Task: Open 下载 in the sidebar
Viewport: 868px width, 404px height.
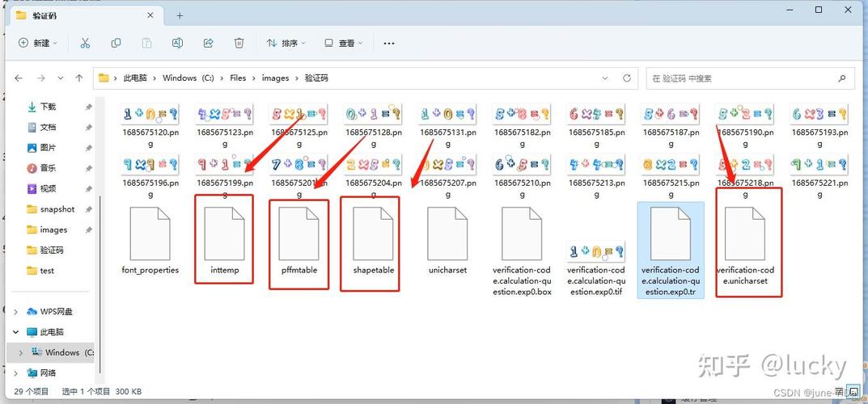Action: pos(49,107)
